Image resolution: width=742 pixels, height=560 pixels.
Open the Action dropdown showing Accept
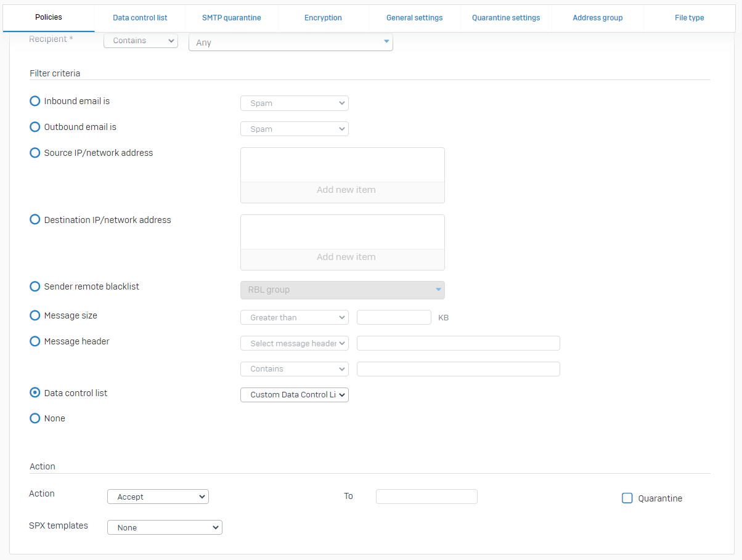(x=158, y=497)
